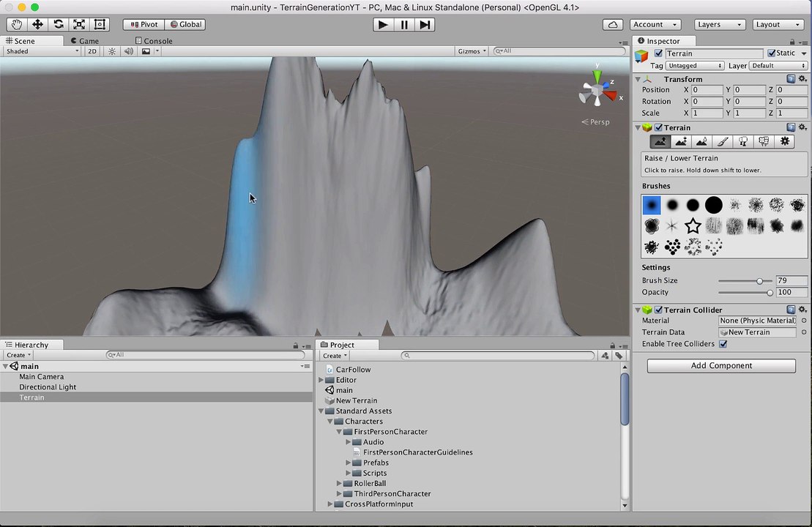812x527 pixels.
Task: Uncheck the Static checkbox
Action: pos(772,53)
